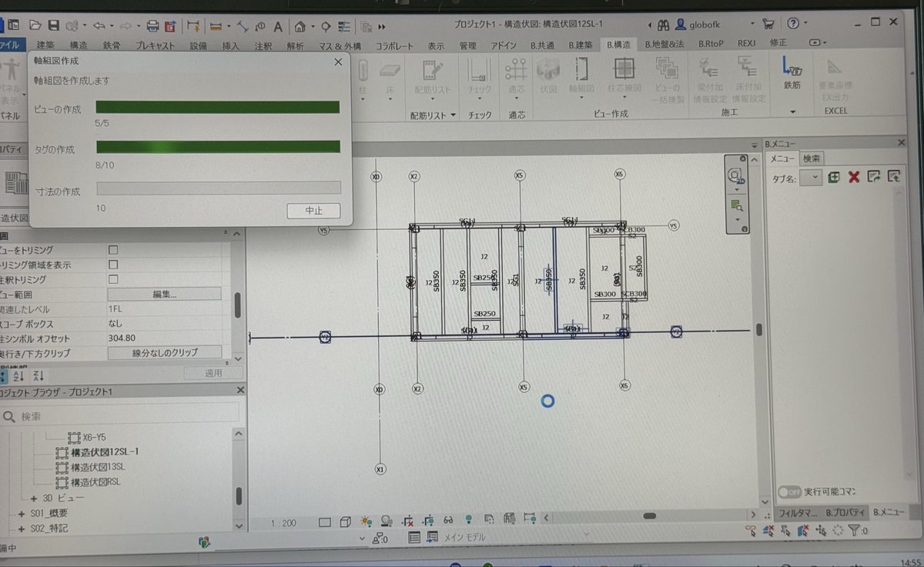
Task: Switch to the 検索 tab in B.メニュー panel
Action: pyautogui.click(x=811, y=158)
